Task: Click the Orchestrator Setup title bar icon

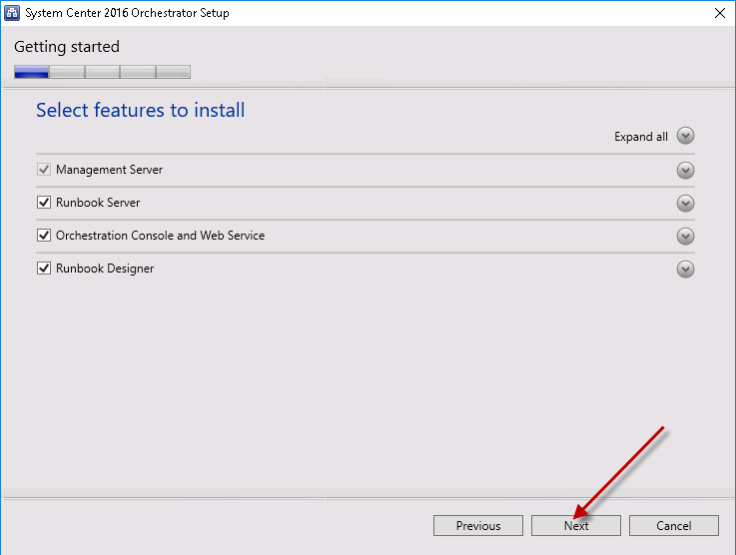Action: tap(14, 13)
